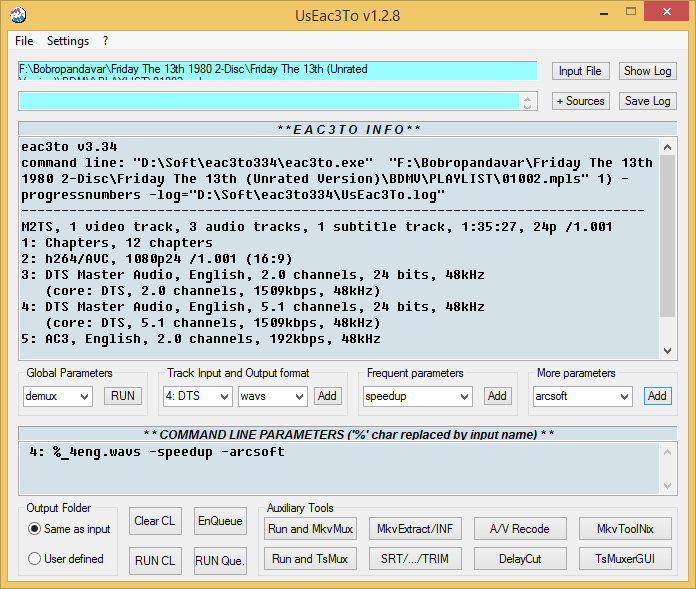This screenshot has height=589, width=696.
Task: Click the Input File button
Action: 581,71
